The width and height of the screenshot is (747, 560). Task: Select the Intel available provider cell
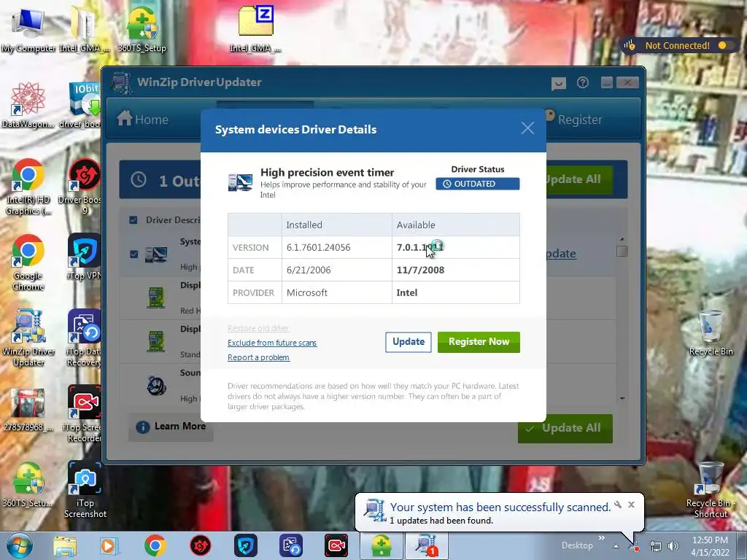click(x=456, y=292)
